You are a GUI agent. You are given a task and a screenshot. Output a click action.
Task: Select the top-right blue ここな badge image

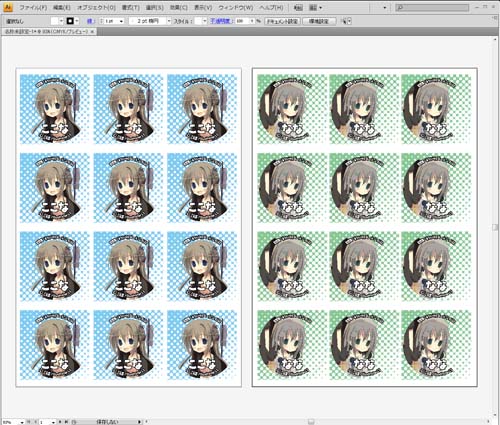pyautogui.click(x=202, y=109)
